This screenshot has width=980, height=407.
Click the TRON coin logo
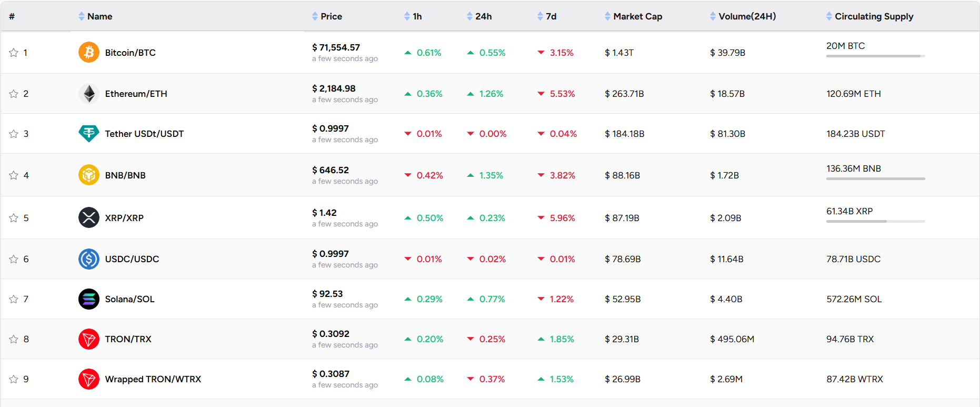click(x=88, y=339)
